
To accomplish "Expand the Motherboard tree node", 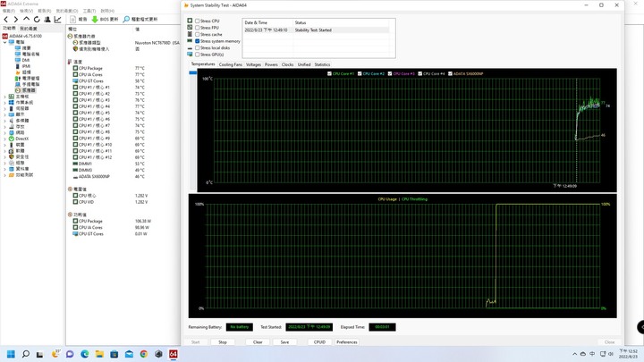I will pyautogui.click(x=5, y=97).
